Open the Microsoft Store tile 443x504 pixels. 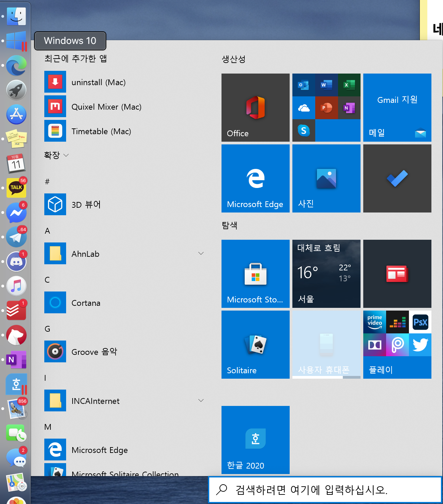pos(256,274)
